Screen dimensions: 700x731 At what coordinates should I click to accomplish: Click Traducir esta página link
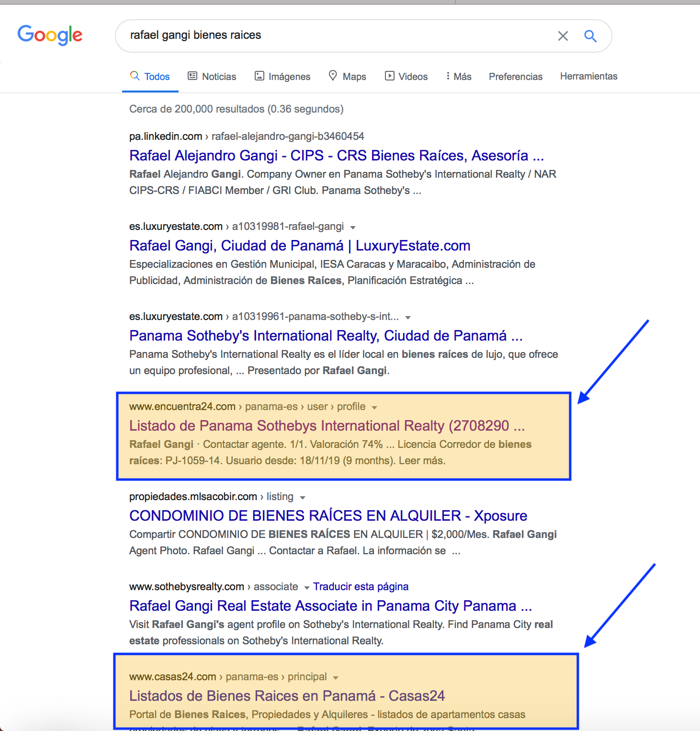point(361,587)
